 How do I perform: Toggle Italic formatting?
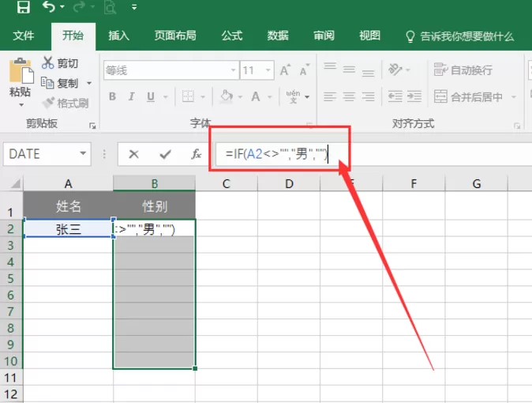point(131,97)
